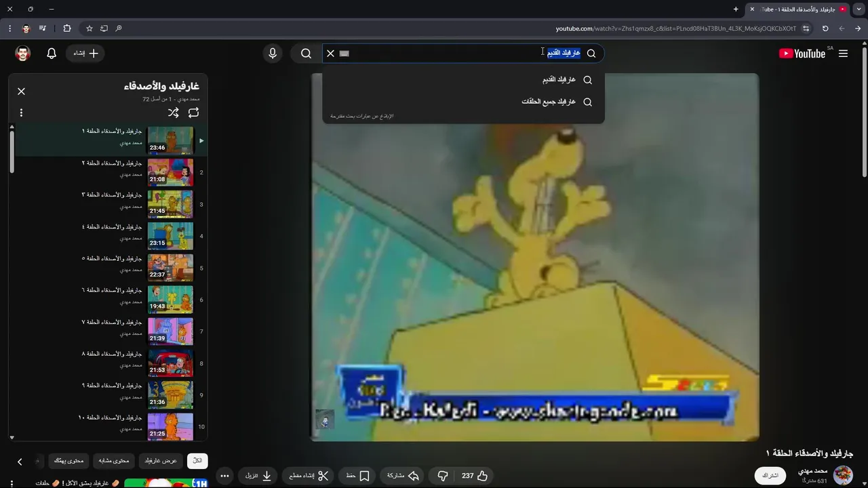Clear the search box with X

(330, 54)
